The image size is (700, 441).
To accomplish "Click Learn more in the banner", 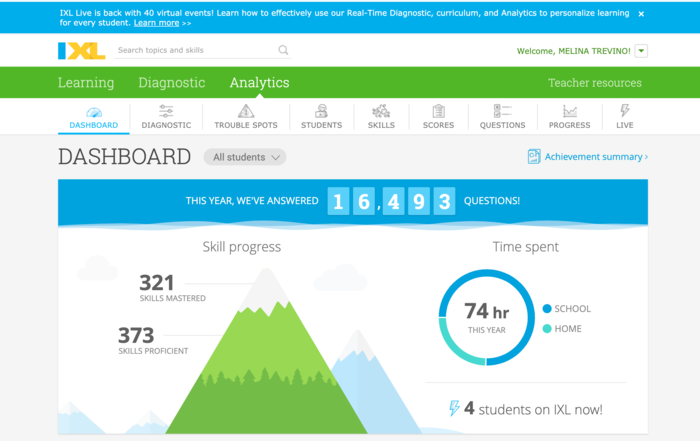I will (156, 22).
